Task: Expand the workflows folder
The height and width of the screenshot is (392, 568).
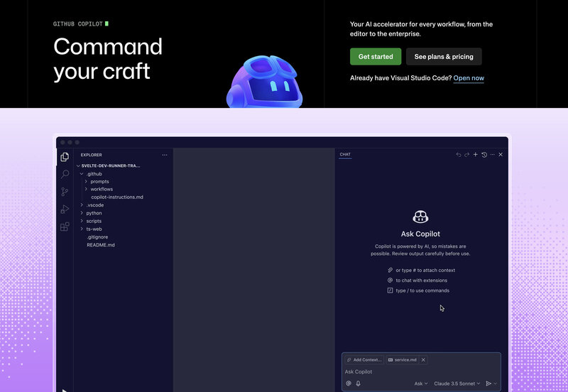Action: (86, 189)
